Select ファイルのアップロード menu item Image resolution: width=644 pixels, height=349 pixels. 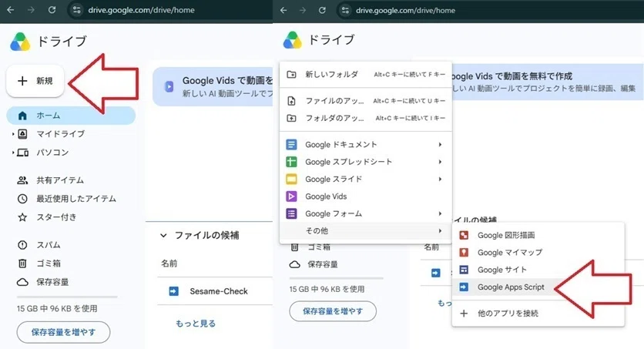pos(366,101)
